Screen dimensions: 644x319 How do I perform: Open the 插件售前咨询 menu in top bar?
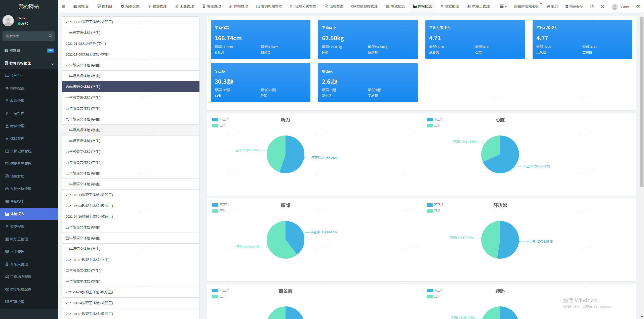click(527, 6)
